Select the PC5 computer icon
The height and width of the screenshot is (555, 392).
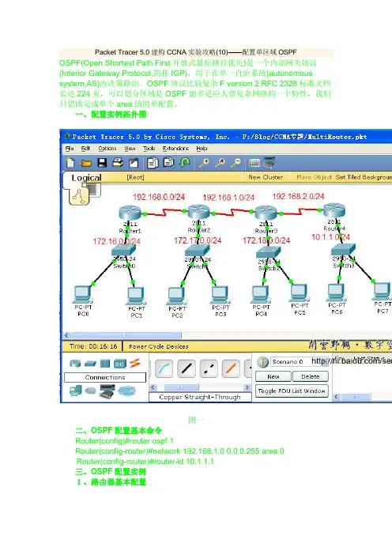300,293
